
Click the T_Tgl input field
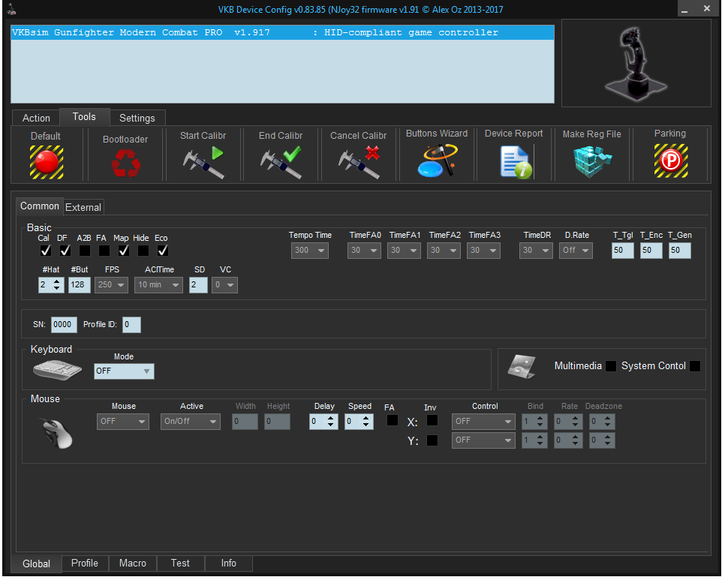[x=623, y=251]
